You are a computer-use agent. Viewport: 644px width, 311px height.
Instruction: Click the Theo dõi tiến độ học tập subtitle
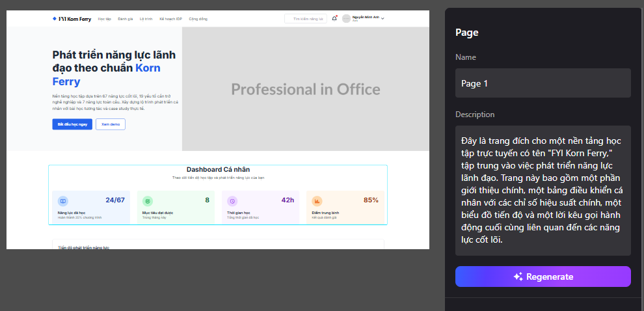[x=218, y=178]
